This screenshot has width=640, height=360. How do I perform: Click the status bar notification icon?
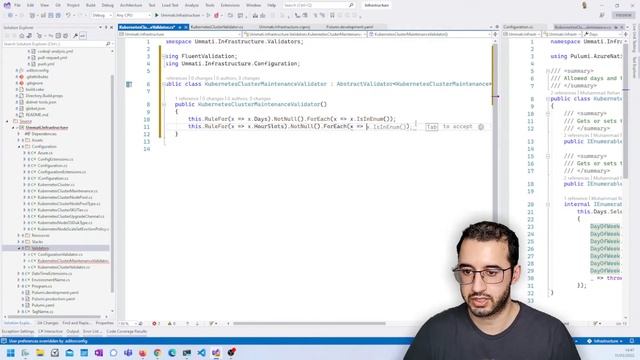coord(632,341)
